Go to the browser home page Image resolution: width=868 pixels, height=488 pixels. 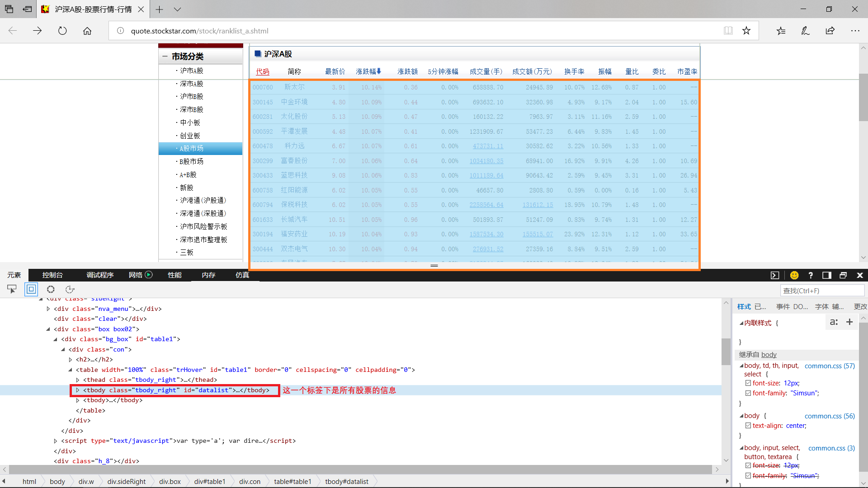tap(87, 31)
